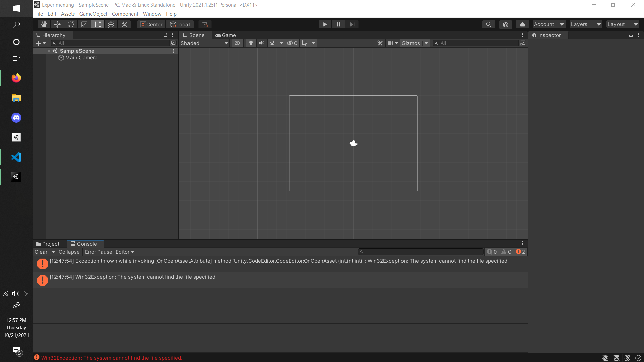Screen dimensions: 644x362
Task: Mute scene audio toggle
Action: coord(262,43)
